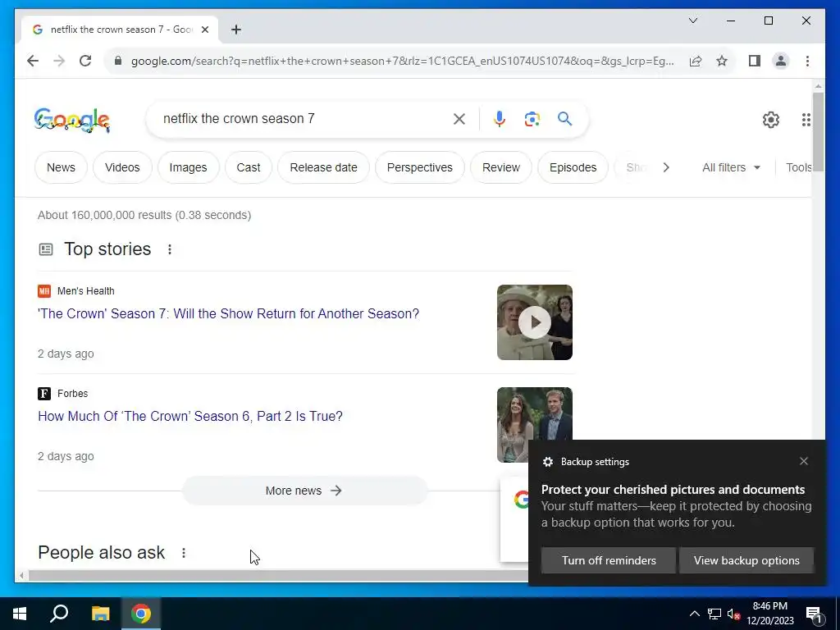Click Chrome icon in taskbar
Viewport: 840px width, 630px height.
[x=141, y=614]
